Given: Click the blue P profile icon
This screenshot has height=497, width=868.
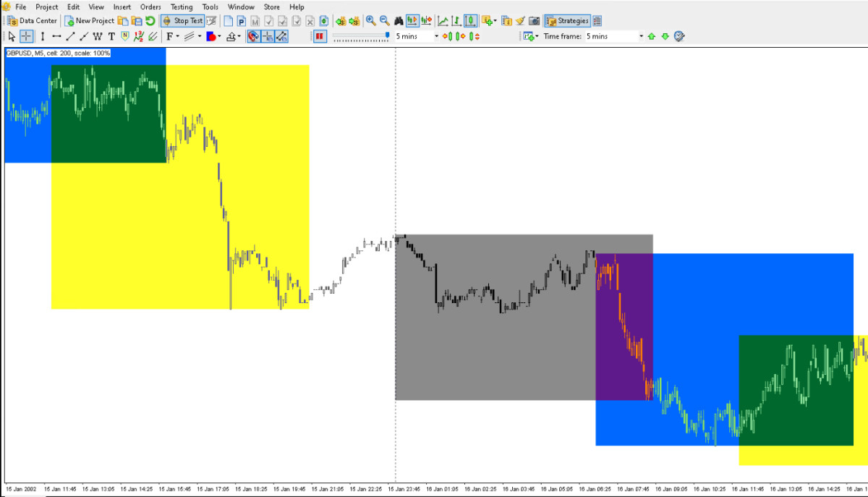Looking at the screenshot, I should tap(242, 21).
